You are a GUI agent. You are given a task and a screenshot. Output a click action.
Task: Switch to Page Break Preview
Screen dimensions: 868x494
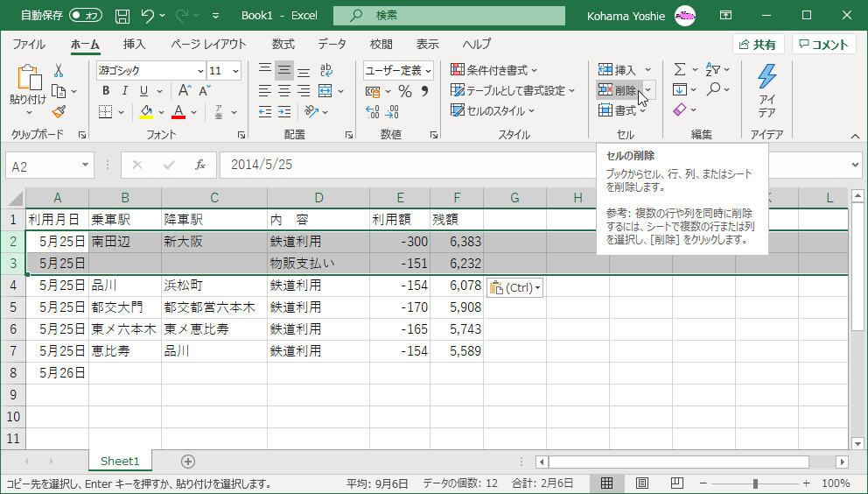677,483
